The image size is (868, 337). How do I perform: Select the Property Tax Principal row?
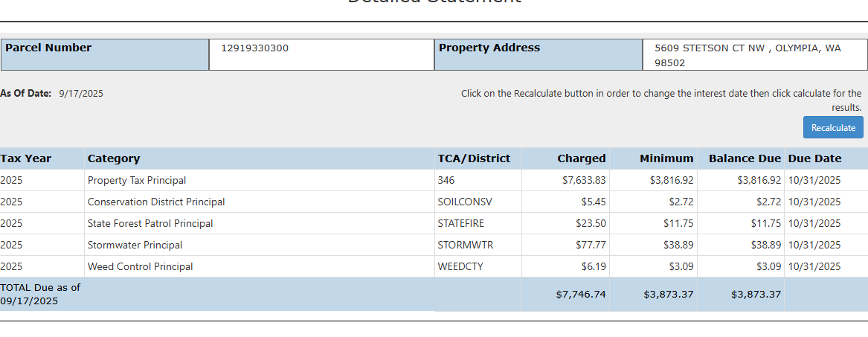pos(137,180)
